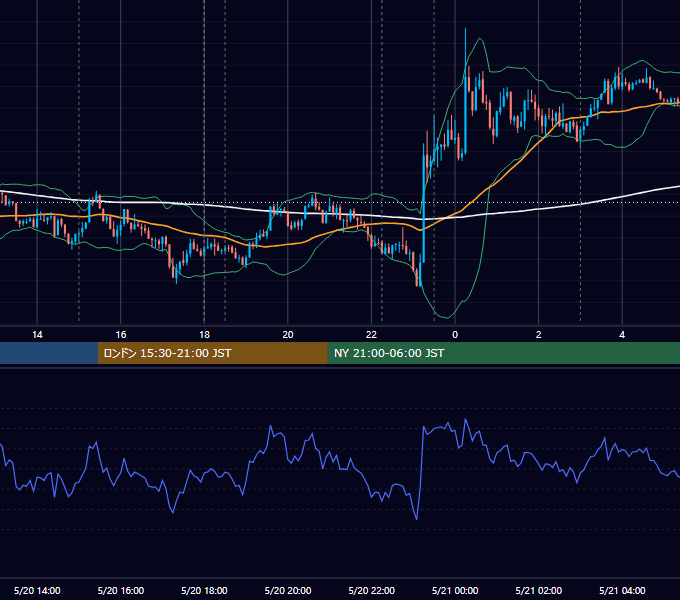Select the ロンドン 15:30-21:00 JST session band
Image resolution: width=680 pixels, height=600 pixels.
(x=212, y=353)
